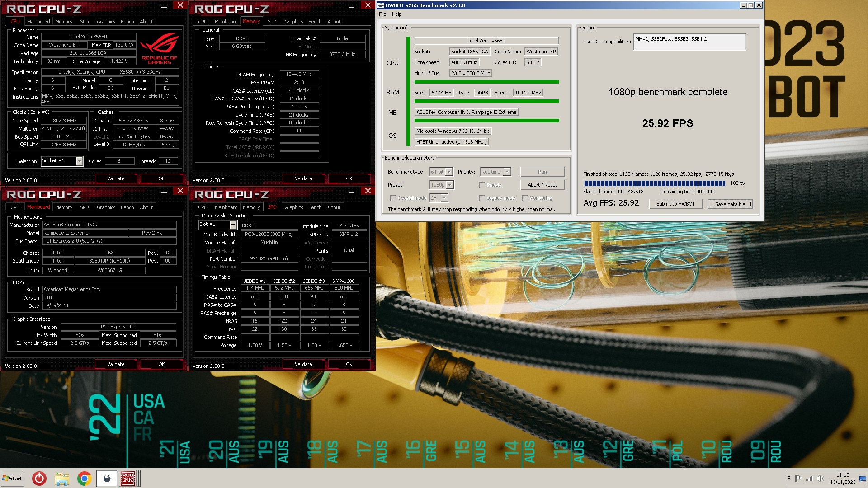Click the NB Frequency 3758.3 MHz value
The width and height of the screenshot is (868, 488).
(342, 54)
